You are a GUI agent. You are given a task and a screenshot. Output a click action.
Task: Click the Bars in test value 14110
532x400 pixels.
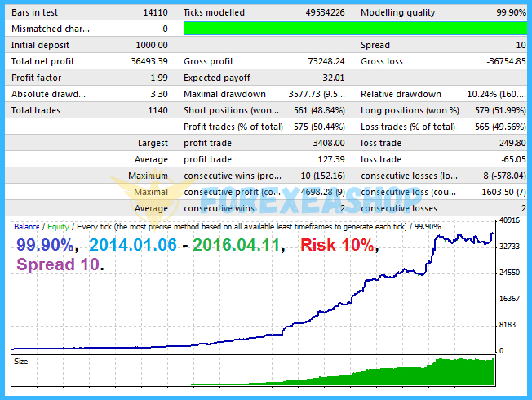[154, 12]
